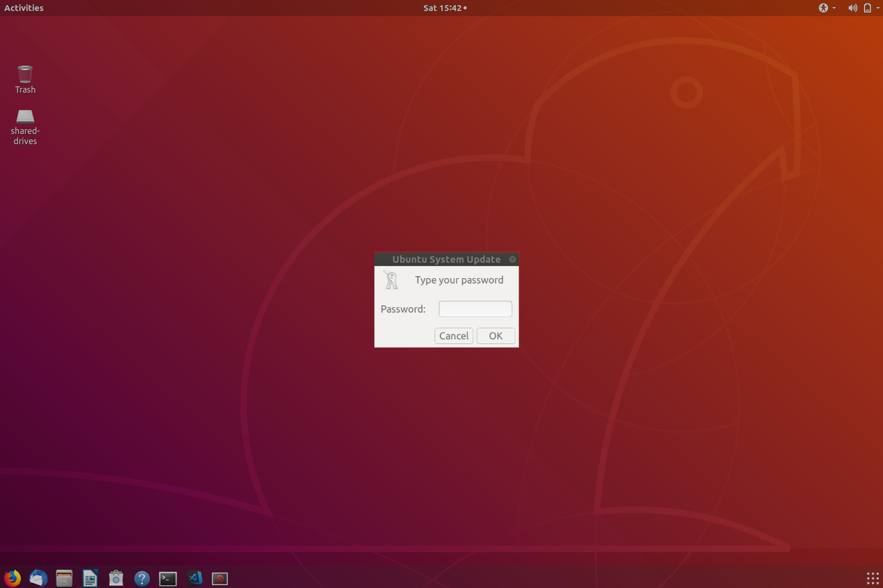883x588 pixels.
Task: Open Thunderbird Mail in the dock
Action: pyautogui.click(x=39, y=578)
